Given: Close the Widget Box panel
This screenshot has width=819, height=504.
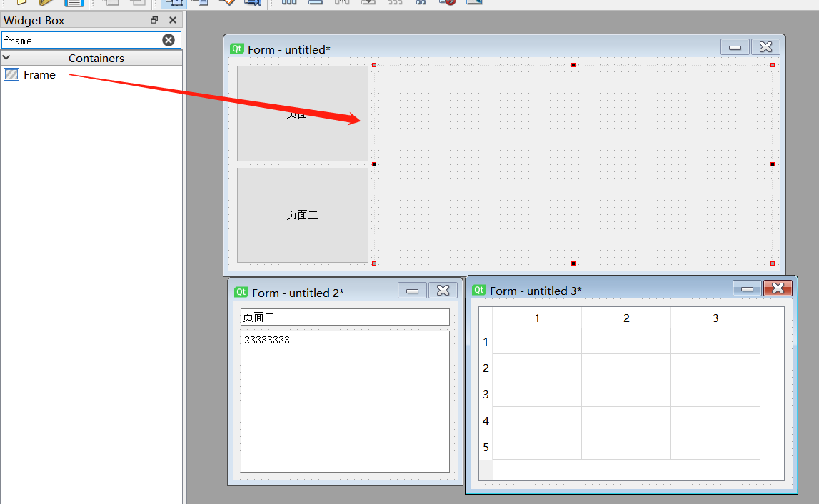Looking at the screenshot, I should coord(172,20).
